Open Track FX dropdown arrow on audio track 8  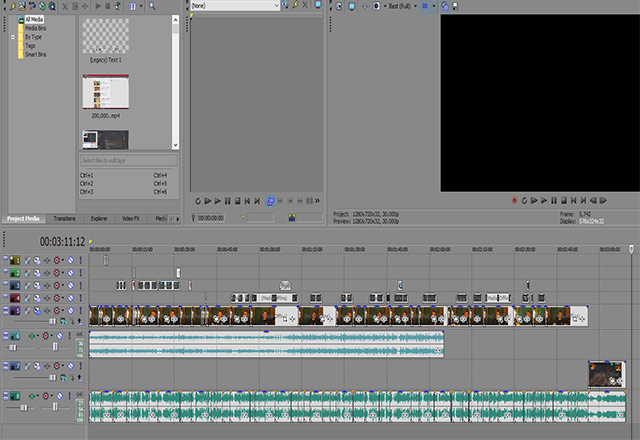[x=38, y=396]
